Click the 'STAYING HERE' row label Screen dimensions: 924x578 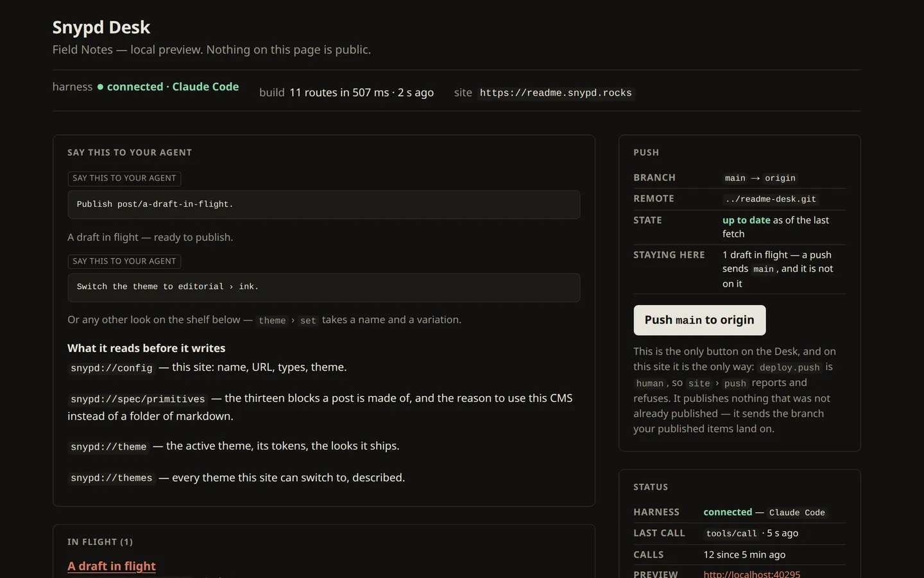point(669,255)
